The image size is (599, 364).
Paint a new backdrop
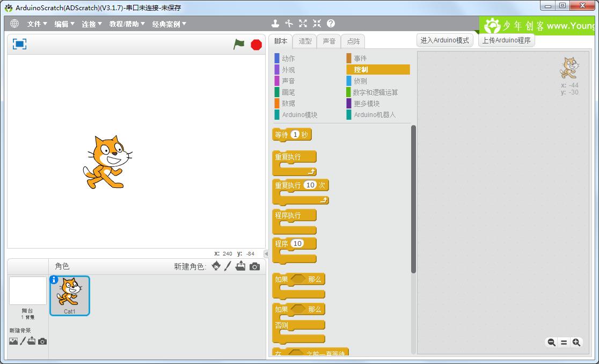tap(23, 341)
